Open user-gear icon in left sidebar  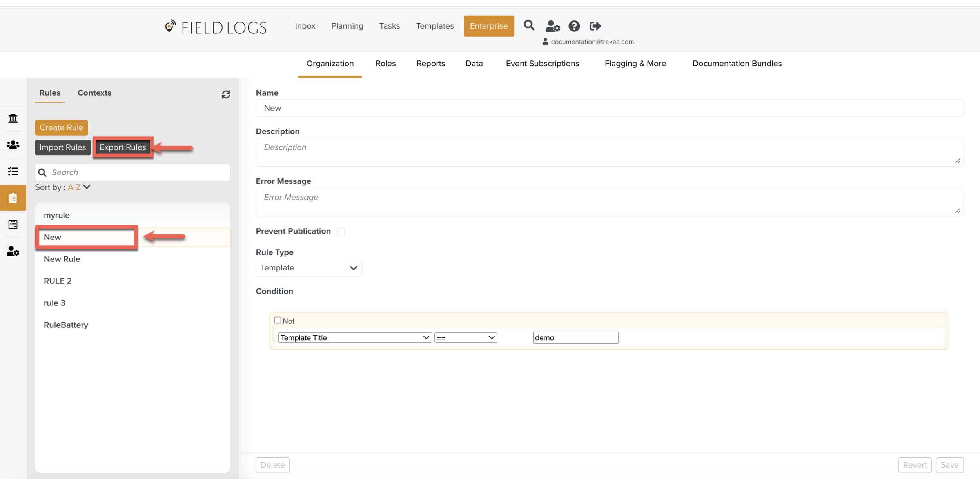tap(13, 251)
